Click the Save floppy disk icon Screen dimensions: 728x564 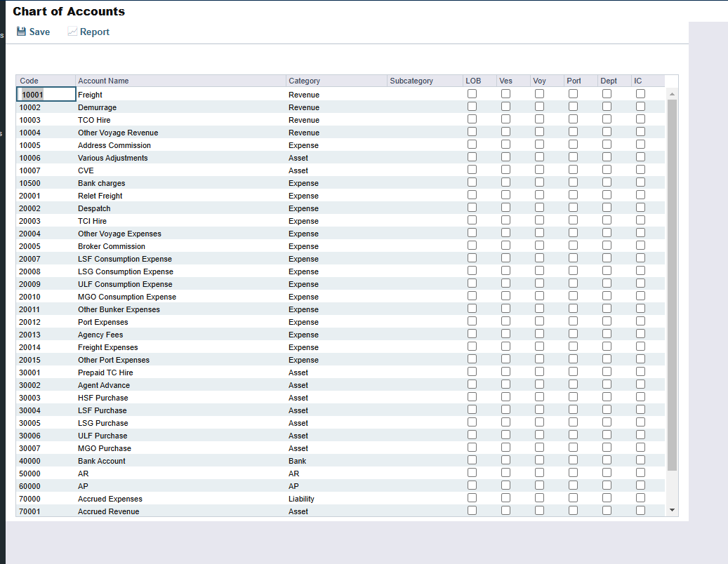tap(22, 32)
